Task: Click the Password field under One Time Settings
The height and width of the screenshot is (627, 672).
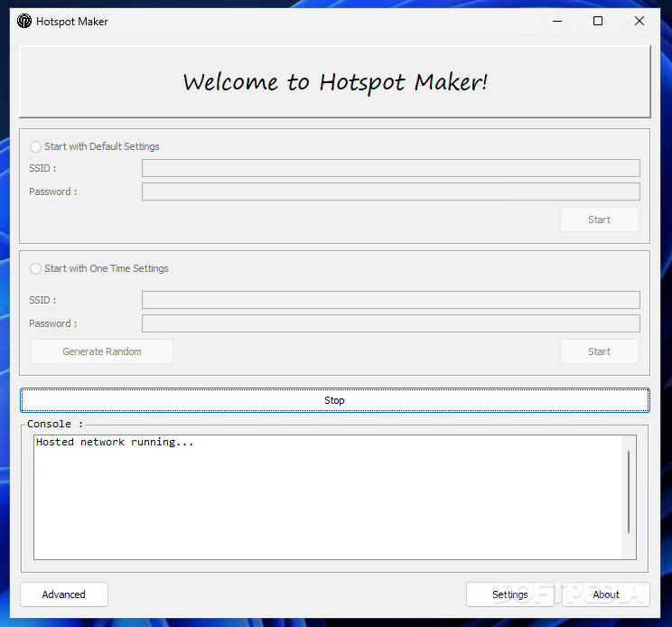Action: coord(391,323)
